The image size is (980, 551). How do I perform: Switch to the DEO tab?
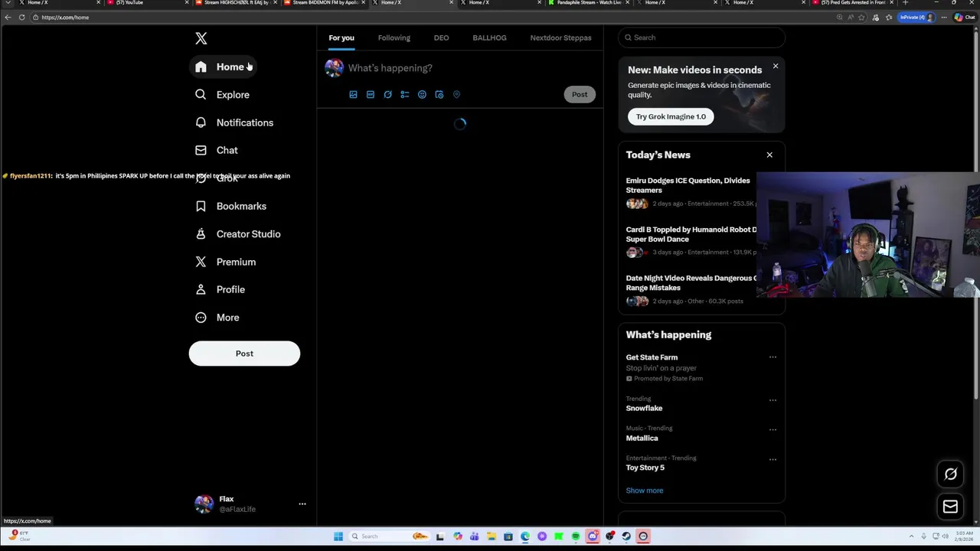click(441, 37)
